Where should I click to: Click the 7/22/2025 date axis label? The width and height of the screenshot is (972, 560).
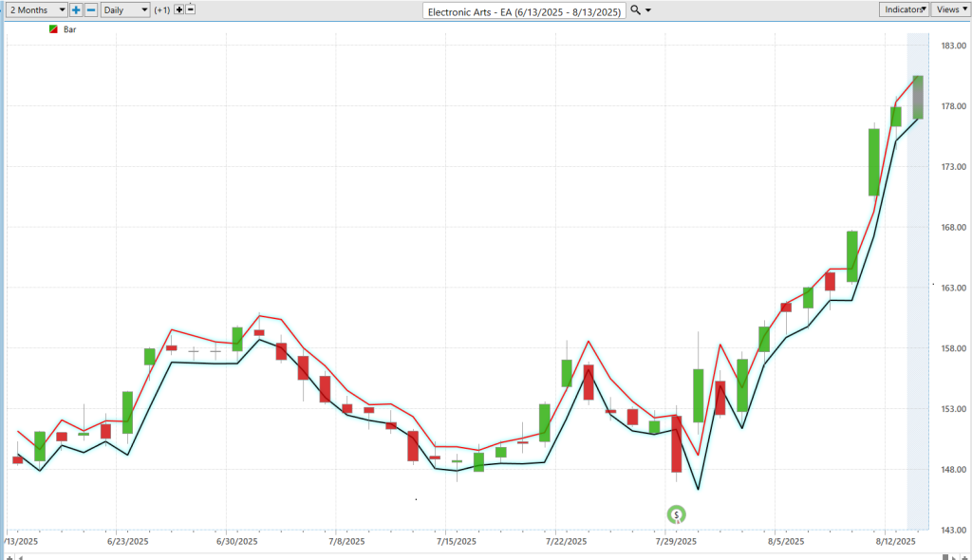(566, 541)
